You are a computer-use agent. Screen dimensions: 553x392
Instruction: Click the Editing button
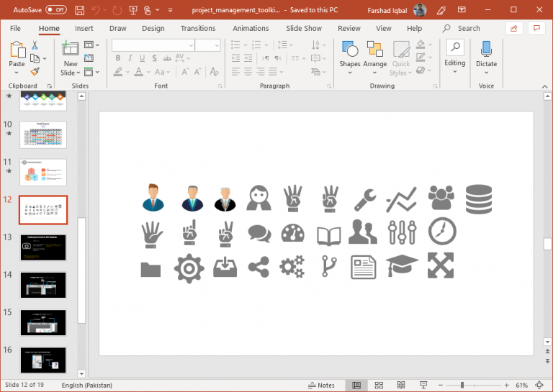(454, 57)
